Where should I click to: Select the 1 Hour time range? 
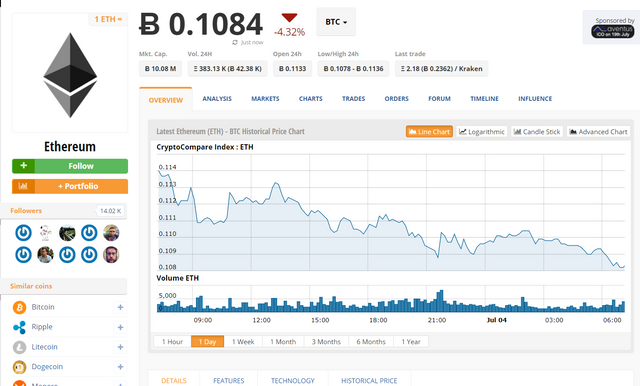coord(172,342)
